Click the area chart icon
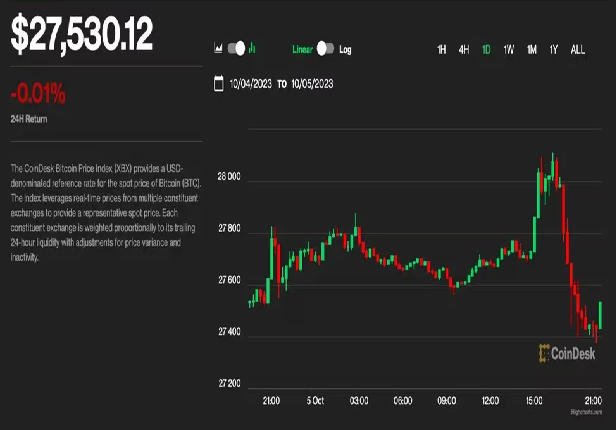616x430 pixels. click(218, 48)
